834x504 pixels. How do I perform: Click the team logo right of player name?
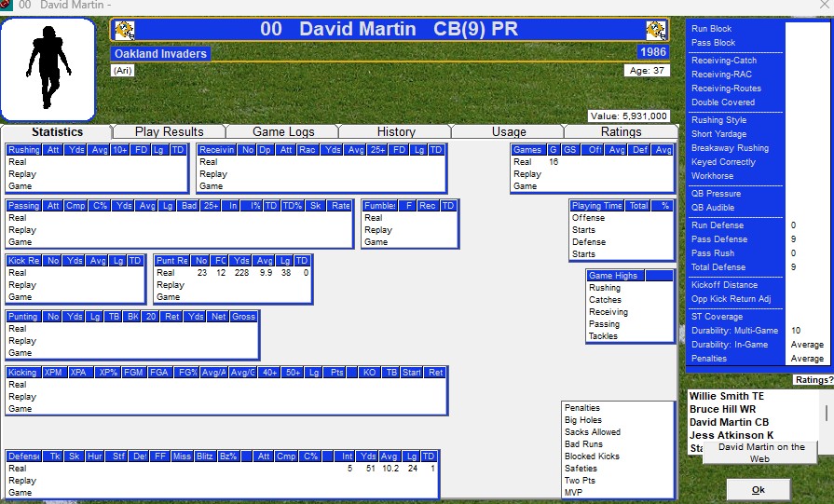pos(656,30)
